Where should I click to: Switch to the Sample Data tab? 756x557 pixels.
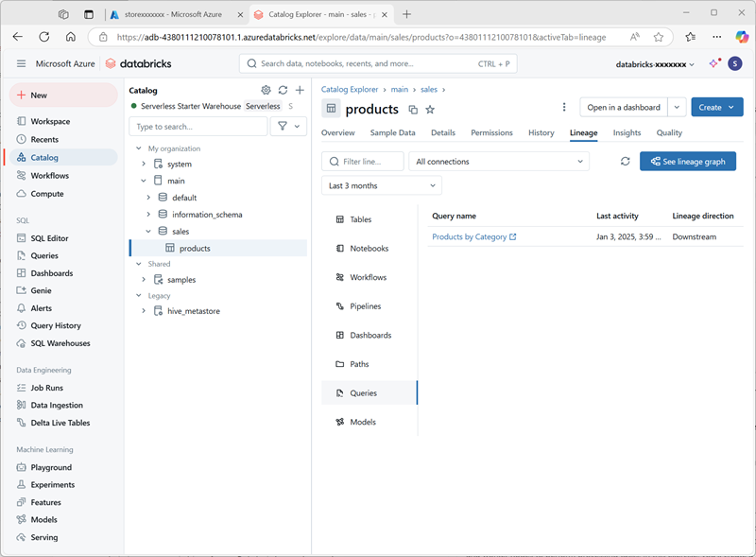click(x=392, y=132)
